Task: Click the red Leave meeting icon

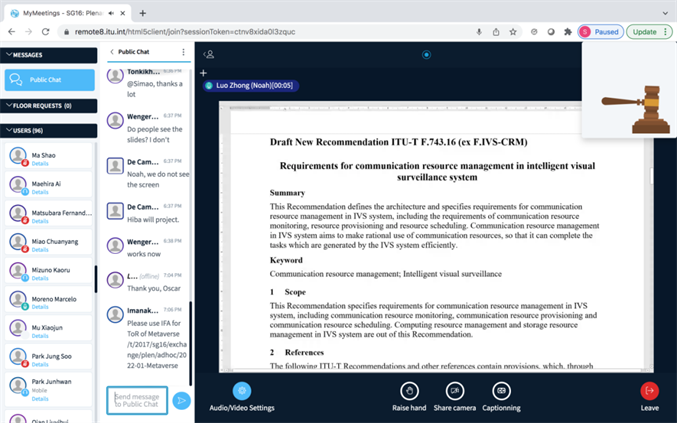Action: (x=649, y=391)
